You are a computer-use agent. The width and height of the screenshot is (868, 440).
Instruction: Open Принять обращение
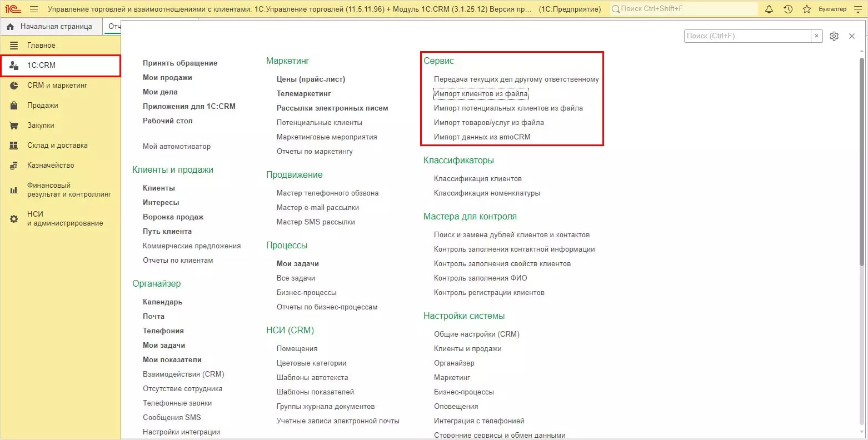tap(180, 63)
